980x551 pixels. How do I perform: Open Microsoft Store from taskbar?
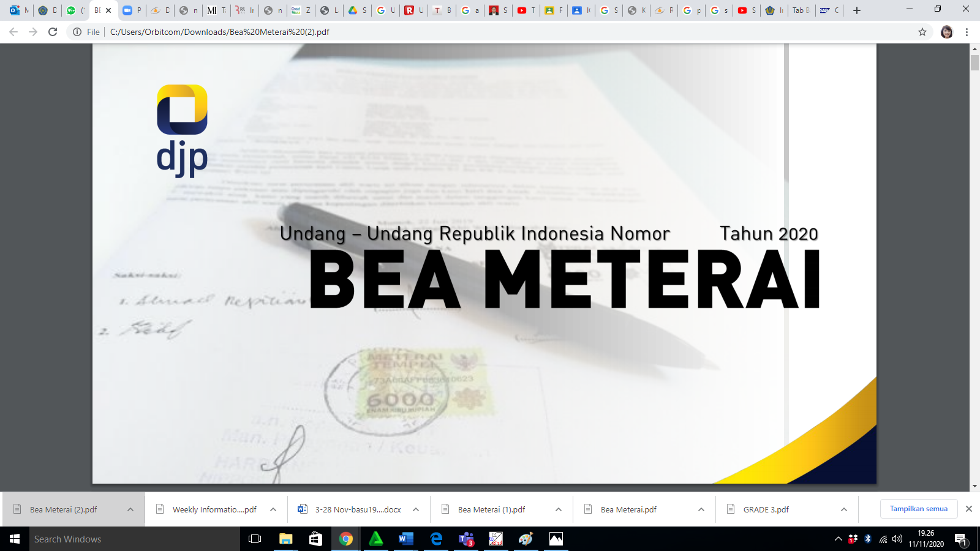coord(315,539)
